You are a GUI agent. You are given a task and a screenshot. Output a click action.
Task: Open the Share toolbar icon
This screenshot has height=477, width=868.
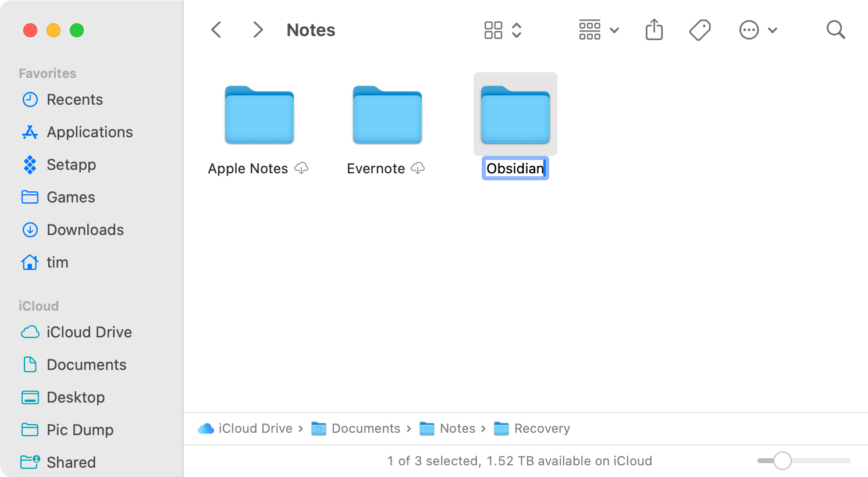654,30
